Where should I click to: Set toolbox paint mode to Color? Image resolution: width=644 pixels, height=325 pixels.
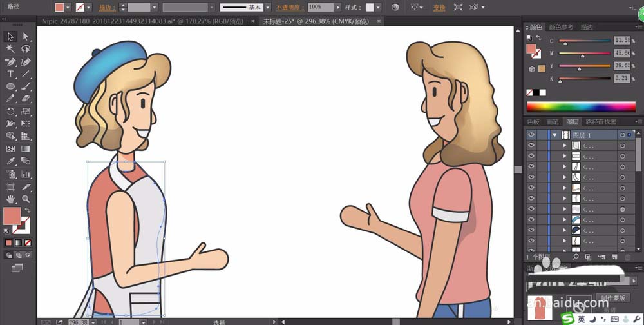(x=8, y=242)
